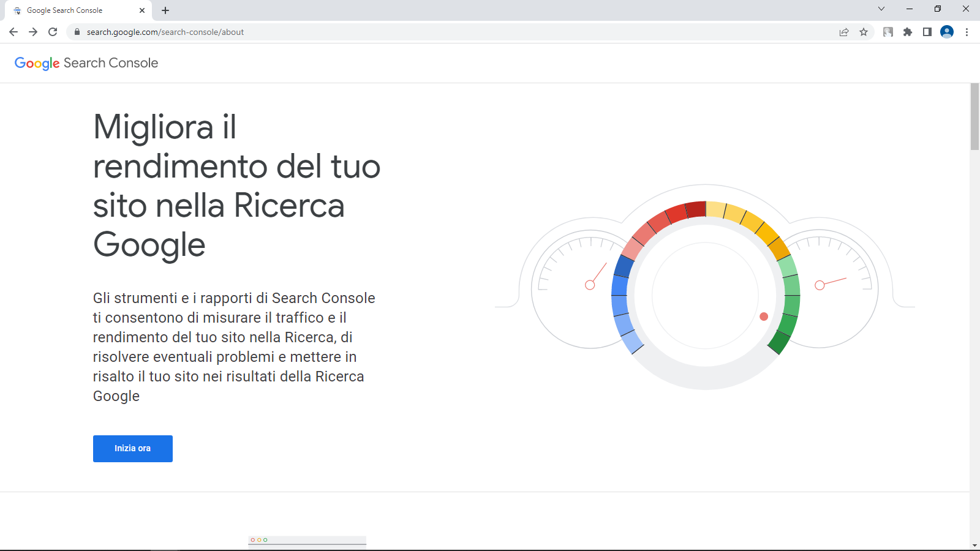The width and height of the screenshot is (980, 551).
Task: Close the Google Search Console tab
Action: tap(142, 10)
